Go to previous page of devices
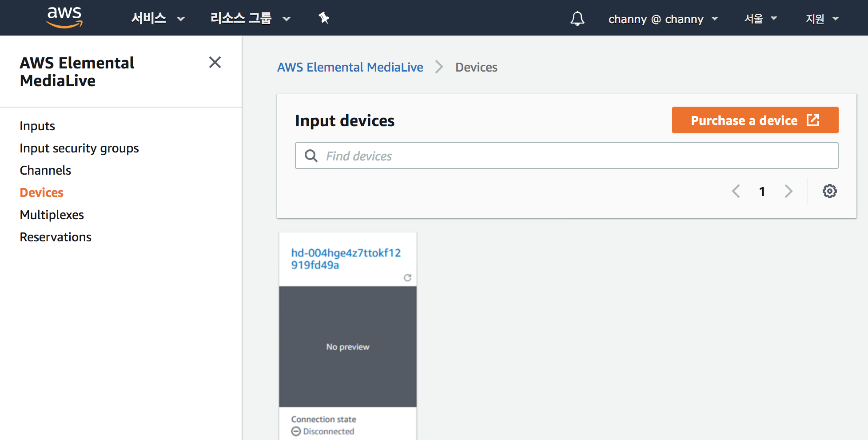 [x=736, y=191]
